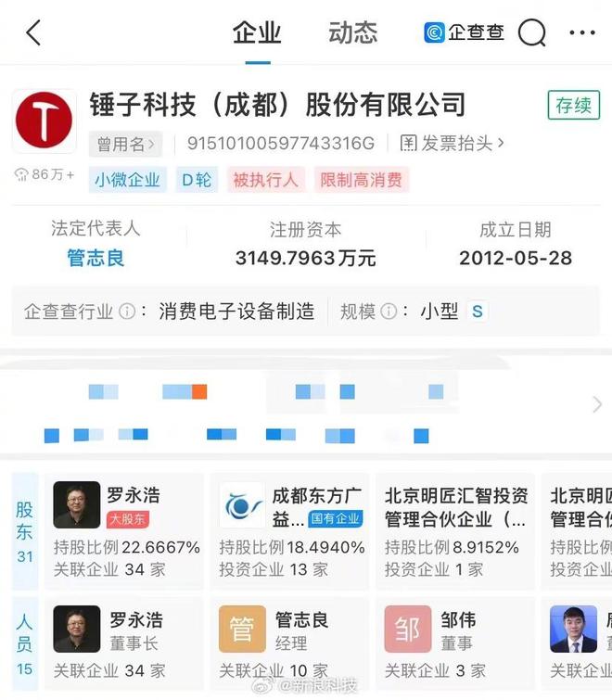Open the search magnifier icon
Image resolution: width=612 pixels, height=700 pixels.
532,32
